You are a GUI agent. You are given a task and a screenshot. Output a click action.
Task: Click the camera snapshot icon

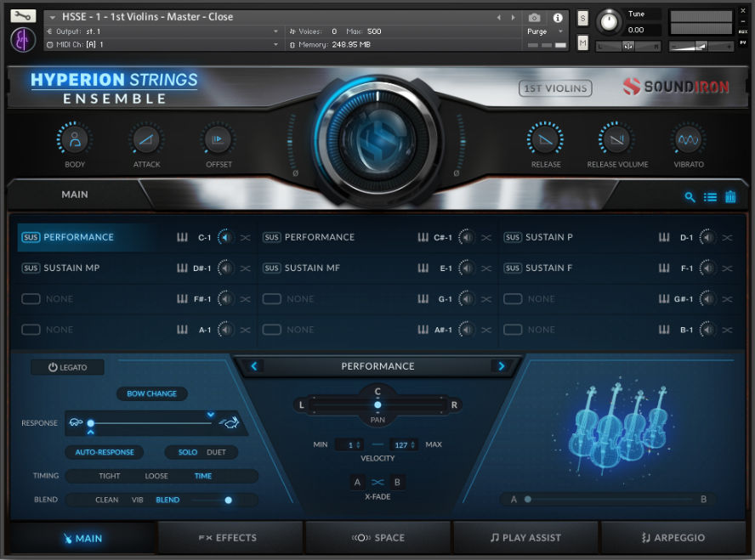[x=534, y=17]
